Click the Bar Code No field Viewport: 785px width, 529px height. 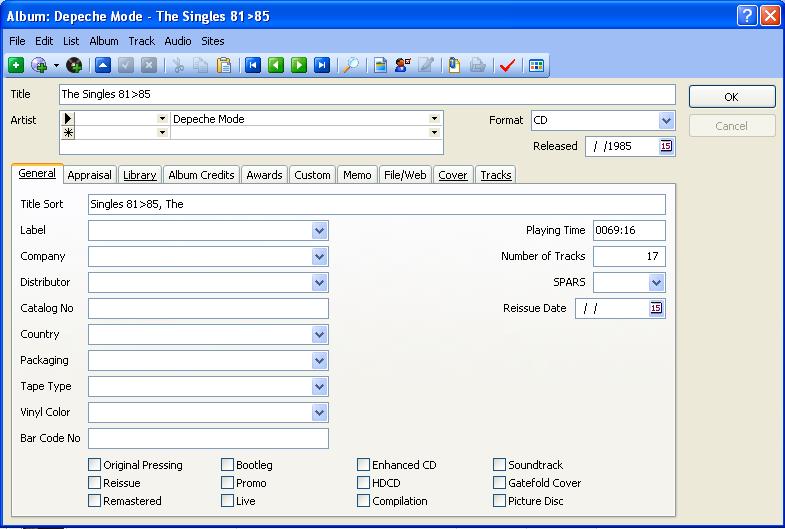tap(208, 438)
